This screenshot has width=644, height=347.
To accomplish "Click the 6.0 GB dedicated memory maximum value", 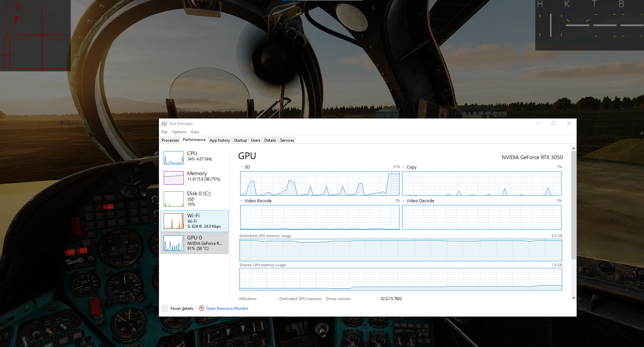I will (x=556, y=236).
